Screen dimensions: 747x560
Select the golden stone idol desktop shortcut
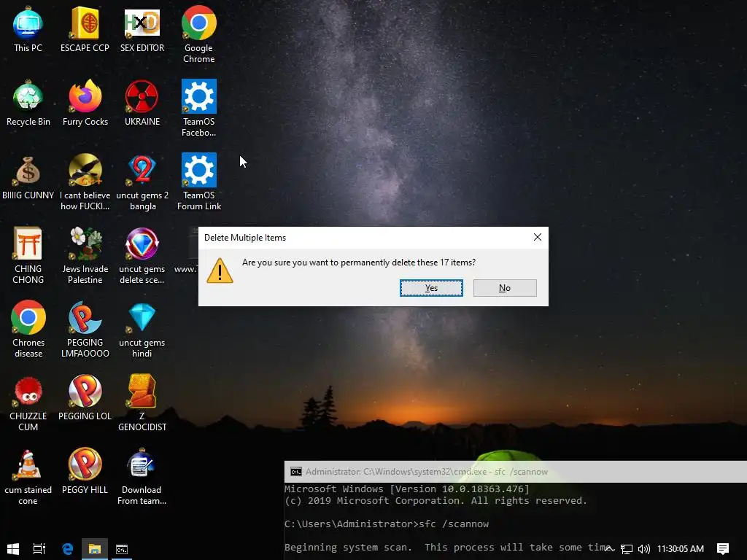click(142, 402)
